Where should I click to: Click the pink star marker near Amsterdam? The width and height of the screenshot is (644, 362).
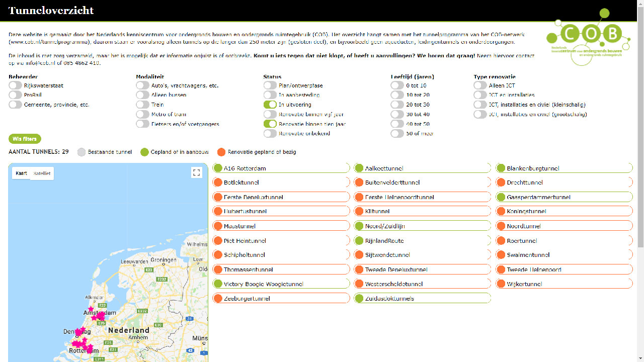click(x=91, y=309)
